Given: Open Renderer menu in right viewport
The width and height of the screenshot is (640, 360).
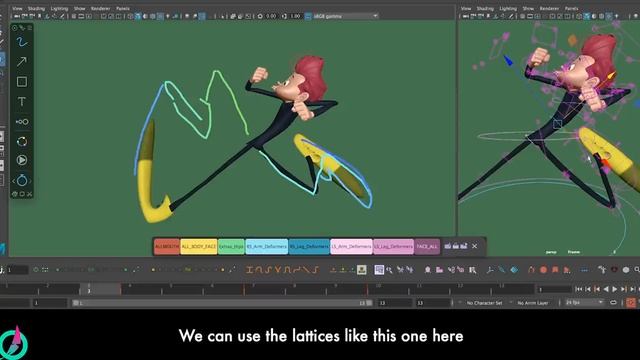Looking at the screenshot, I should (x=549, y=8).
